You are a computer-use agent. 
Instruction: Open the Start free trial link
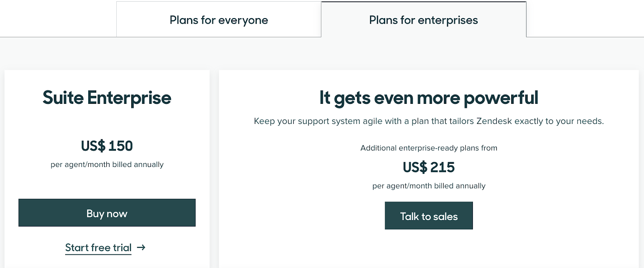click(98, 247)
